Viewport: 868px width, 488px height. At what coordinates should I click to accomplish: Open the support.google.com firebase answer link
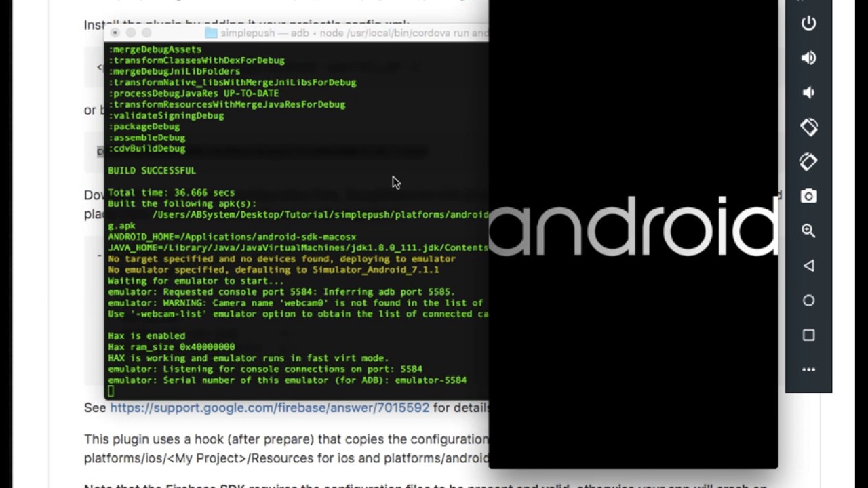click(x=269, y=407)
